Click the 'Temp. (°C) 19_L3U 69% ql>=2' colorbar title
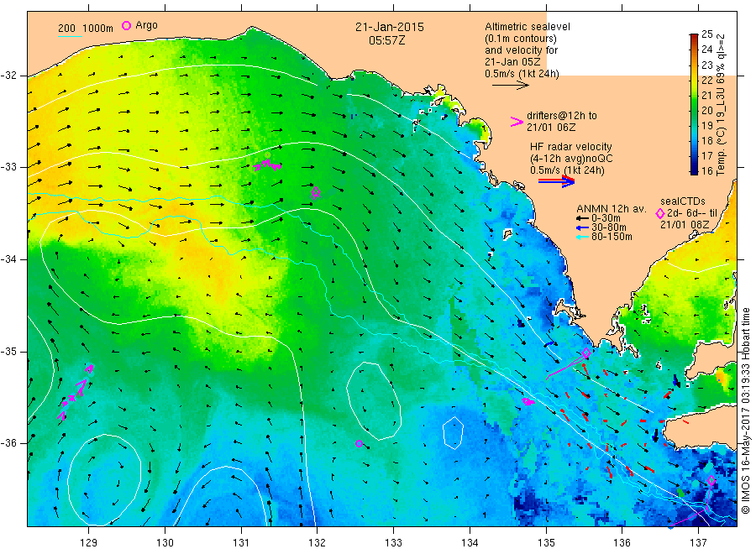The width and height of the screenshot is (756, 554). point(721,105)
